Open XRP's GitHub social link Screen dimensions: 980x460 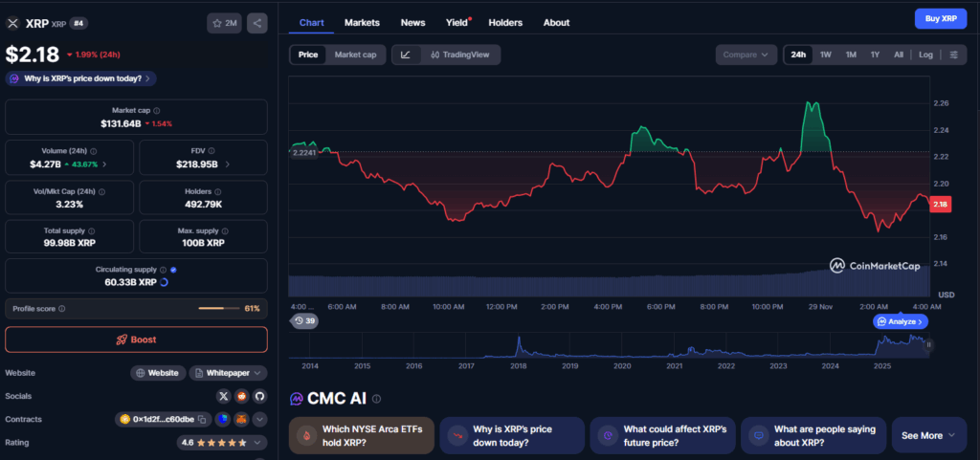pyautogui.click(x=259, y=396)
